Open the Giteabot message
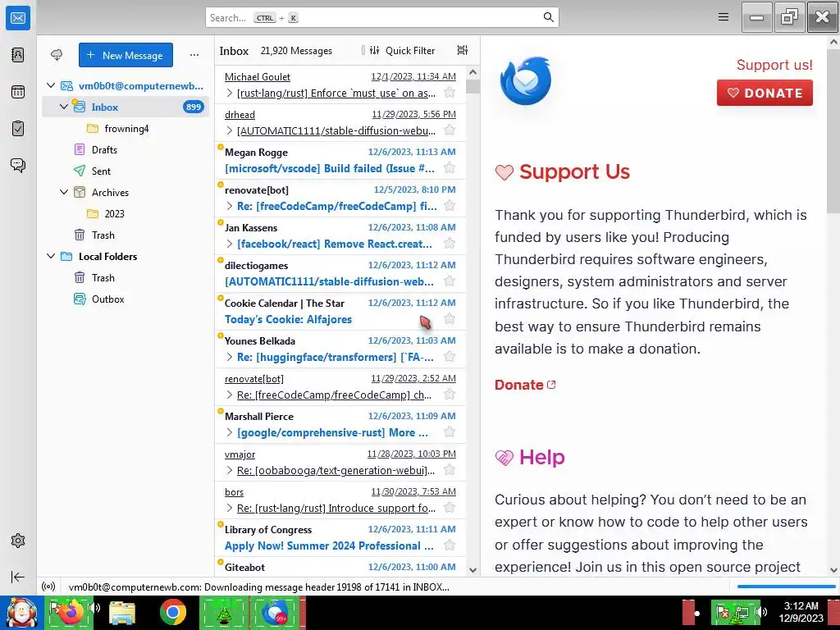Screen dimensions: 840x630 point(340,567)
